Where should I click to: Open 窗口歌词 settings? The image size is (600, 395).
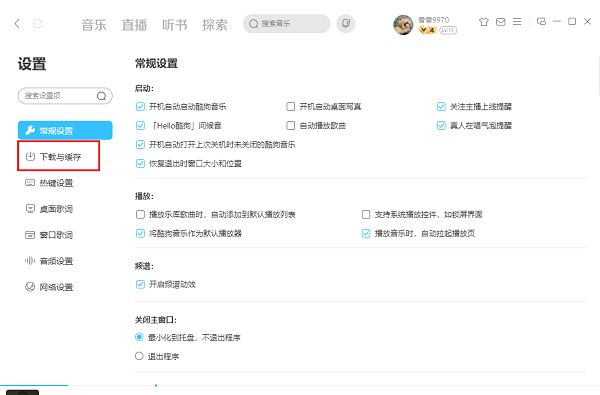click(x=49, y=235)
